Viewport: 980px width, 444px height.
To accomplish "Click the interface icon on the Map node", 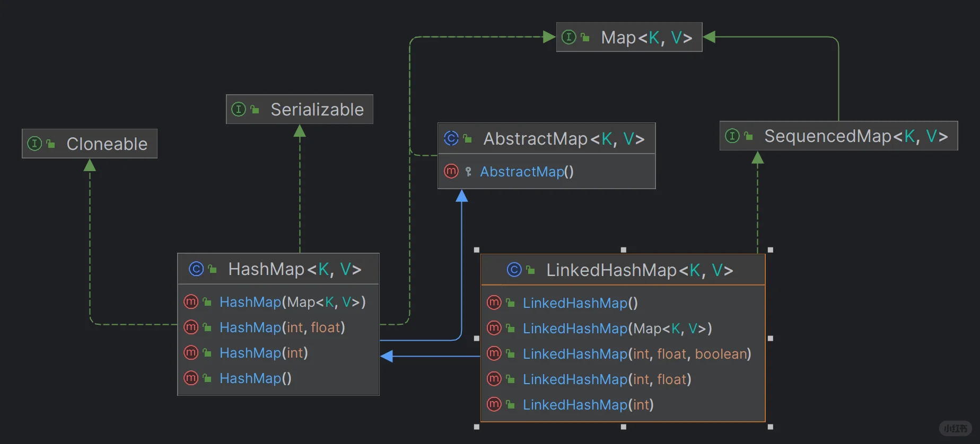I will pos(568,37).
